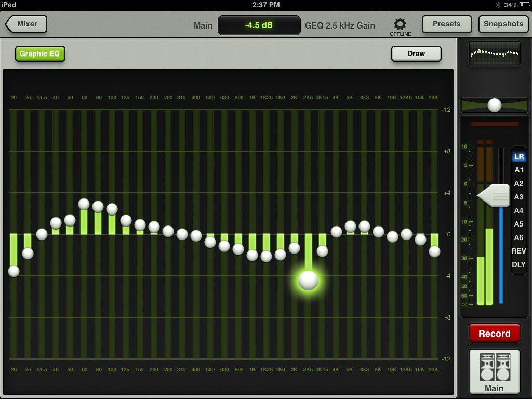Check the battery indicator in status bar
This screenshot has width=532, height=399.
525,5
